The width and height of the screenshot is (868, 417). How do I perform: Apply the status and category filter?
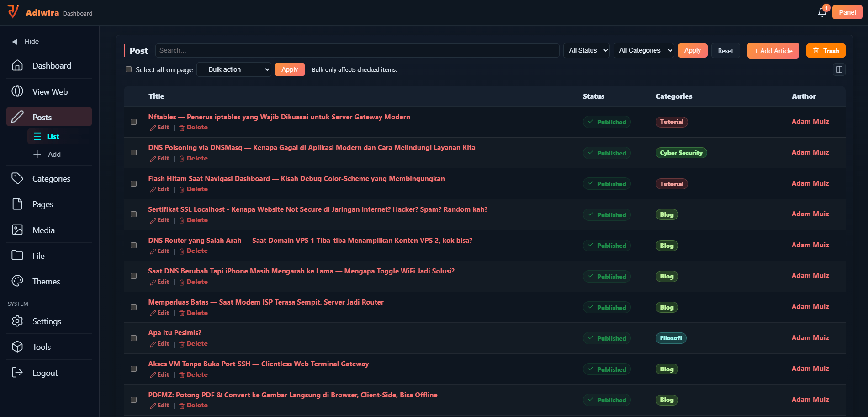[693, 50]
